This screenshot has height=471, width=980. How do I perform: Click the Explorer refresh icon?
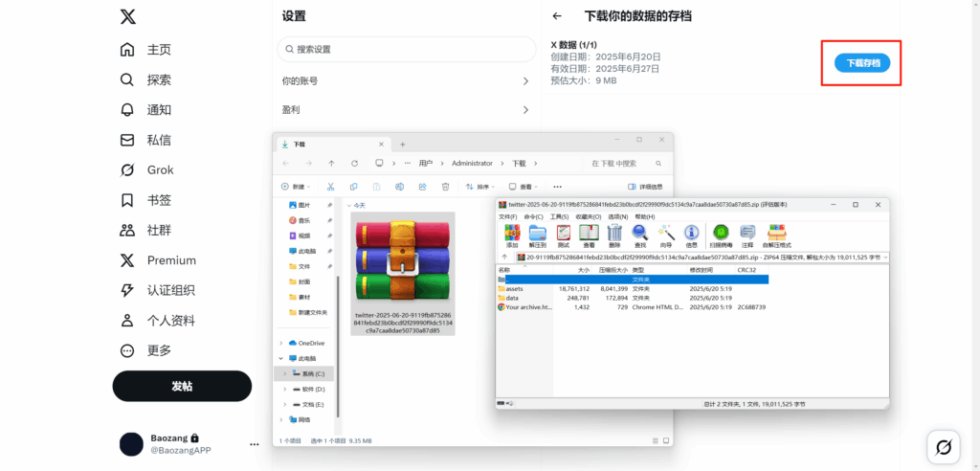(x=354, y=164)
